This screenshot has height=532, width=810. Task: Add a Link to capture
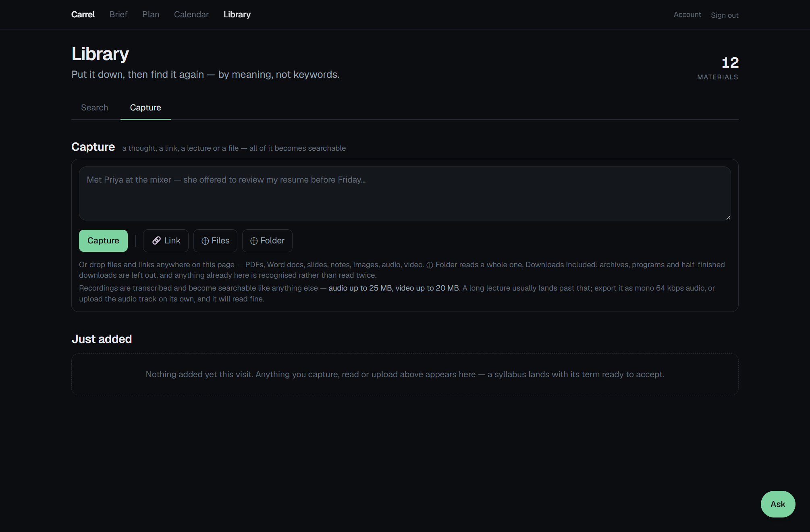(x=166, y=241)
